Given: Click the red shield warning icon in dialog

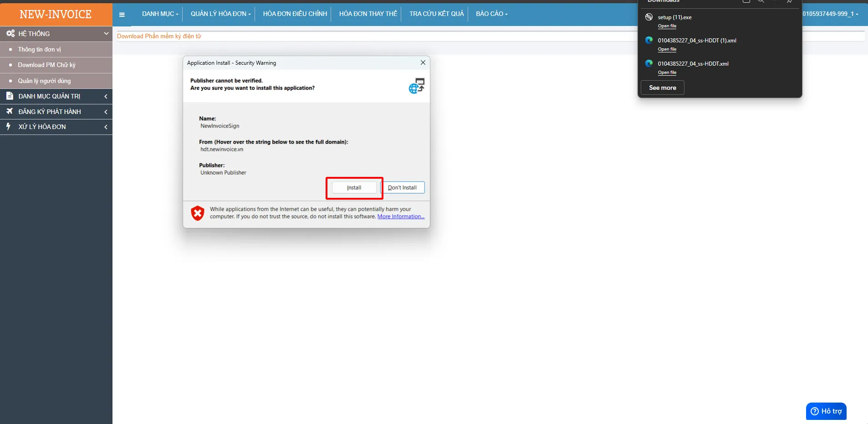Looking at the screenshot, I should (x=198, y=213).
